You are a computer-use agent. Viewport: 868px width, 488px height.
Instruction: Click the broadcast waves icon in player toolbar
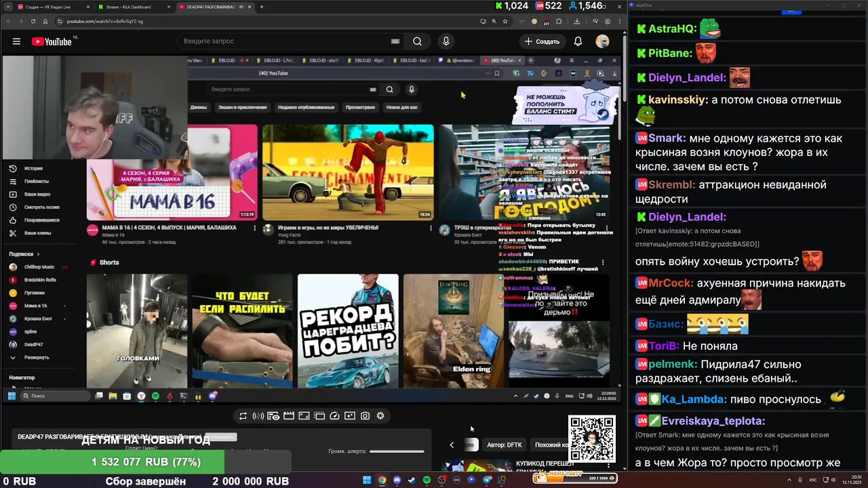[x=258, y=416]
